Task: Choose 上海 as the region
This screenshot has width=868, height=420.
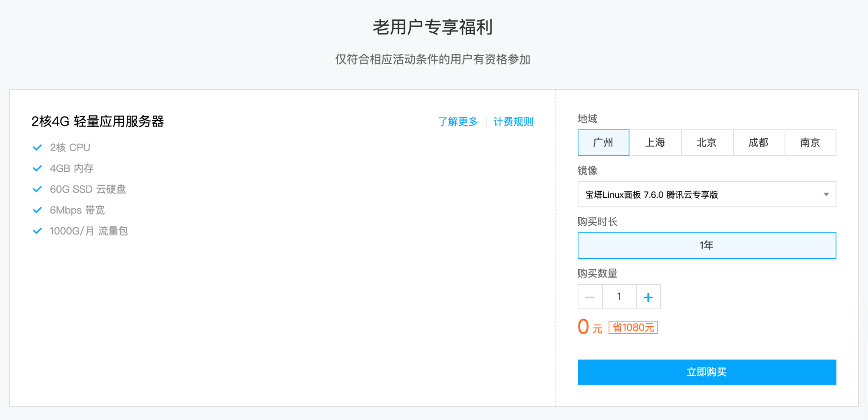Action: click(x=655, y=143)
